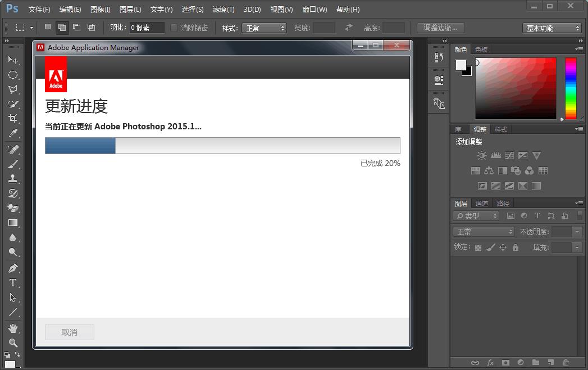Choose Intersect with selection mode
Image resolution: width=588 pixels, height=370 pixels.
tap(91, 27)
